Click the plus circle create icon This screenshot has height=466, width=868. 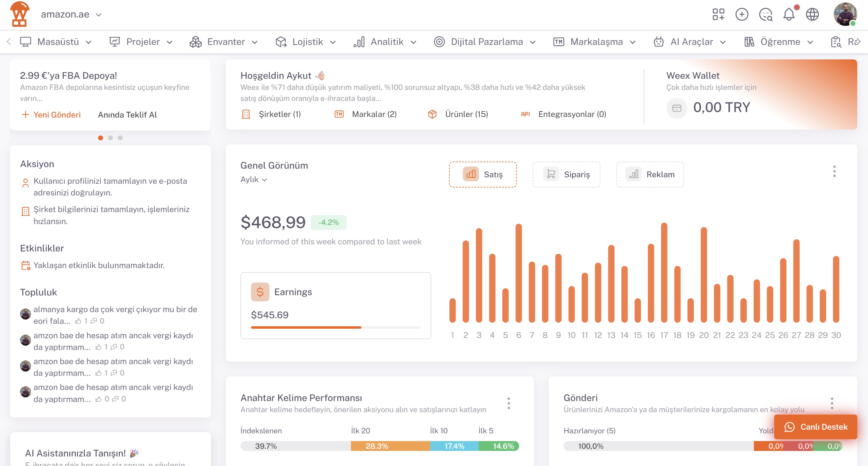coord(742,14)
